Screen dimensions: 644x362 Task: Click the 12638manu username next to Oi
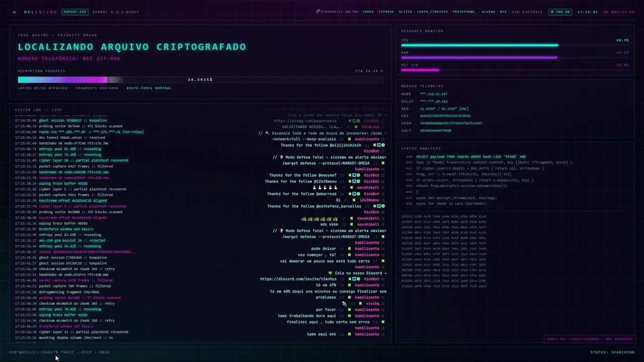(369, 200)
